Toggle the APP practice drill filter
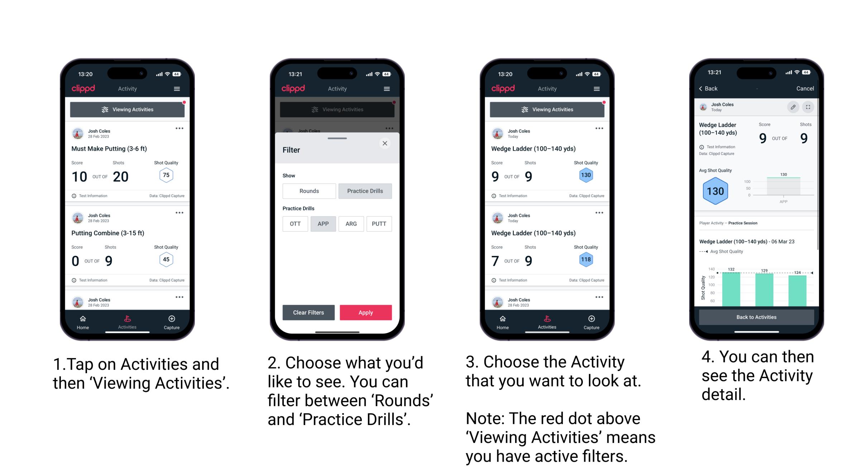868x467 pixels. point(323,224)
